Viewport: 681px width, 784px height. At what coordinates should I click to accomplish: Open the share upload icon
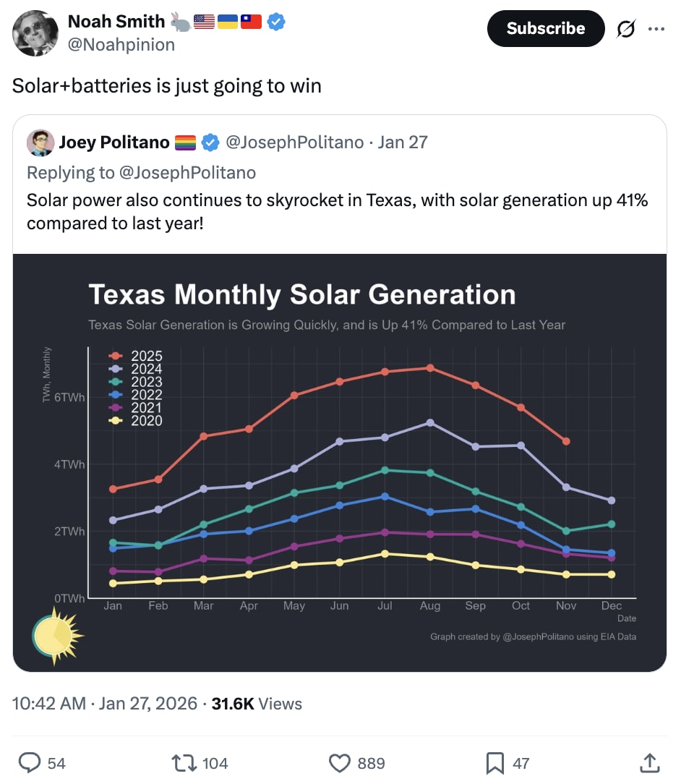click(x=649, y=763)
